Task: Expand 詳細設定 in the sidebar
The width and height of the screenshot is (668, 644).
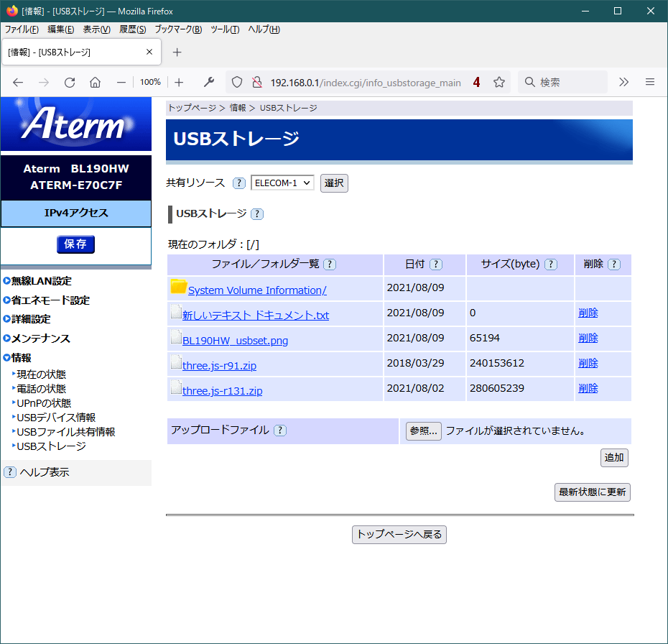Action: pyautogui.click(x=27, y=319)
